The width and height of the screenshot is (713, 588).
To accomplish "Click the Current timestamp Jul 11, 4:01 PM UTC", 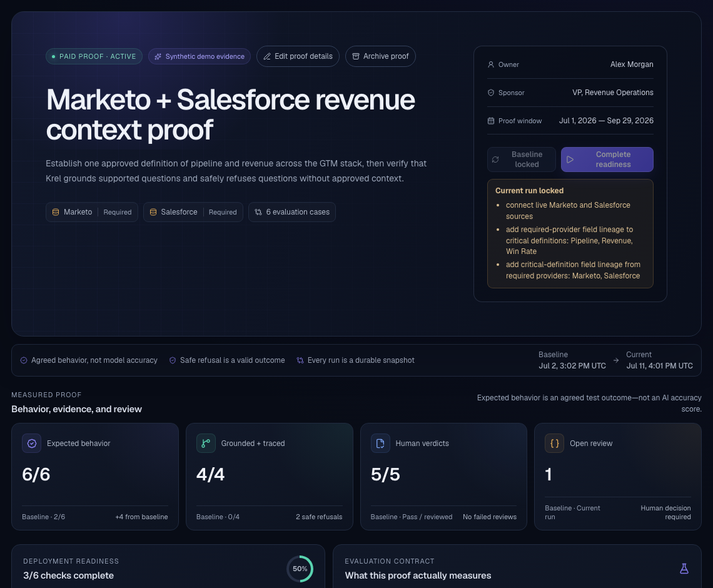I will point(659,366).
